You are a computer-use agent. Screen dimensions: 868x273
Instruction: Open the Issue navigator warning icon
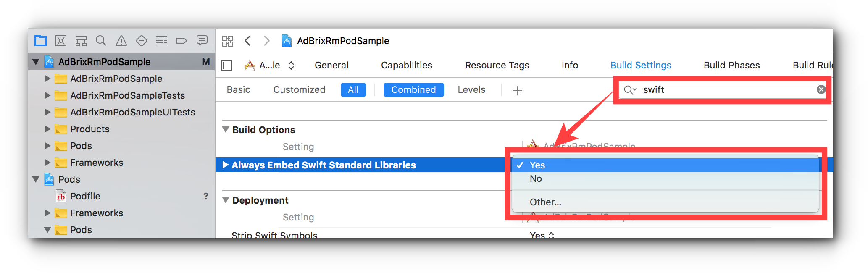click(x=121, y=41)
